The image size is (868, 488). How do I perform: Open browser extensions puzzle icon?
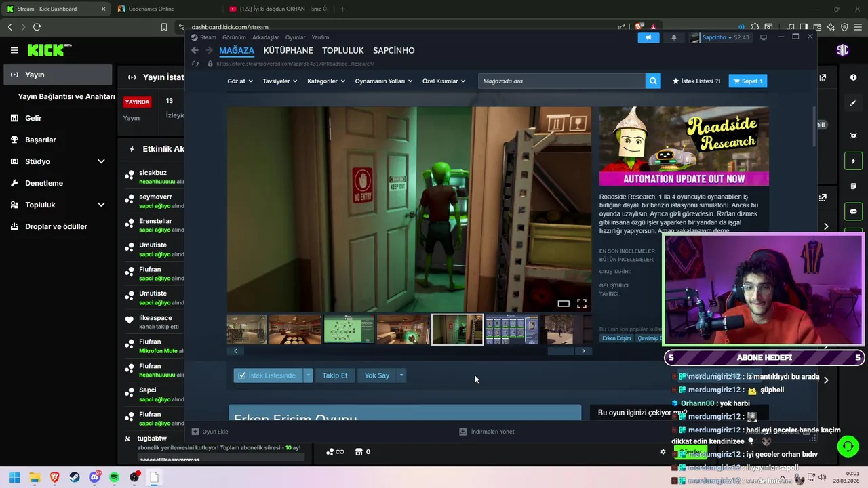(755, 27)
